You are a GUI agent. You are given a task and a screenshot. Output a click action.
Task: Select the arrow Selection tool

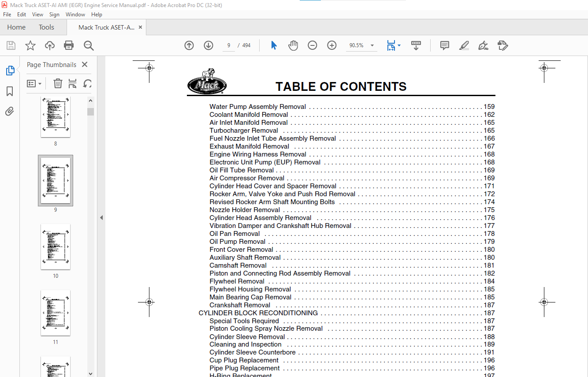274,45
